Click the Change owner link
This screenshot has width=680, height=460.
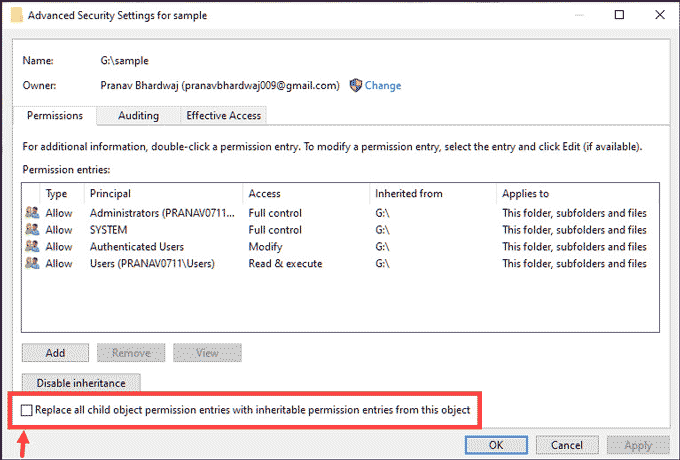click(x=382, y=85)
